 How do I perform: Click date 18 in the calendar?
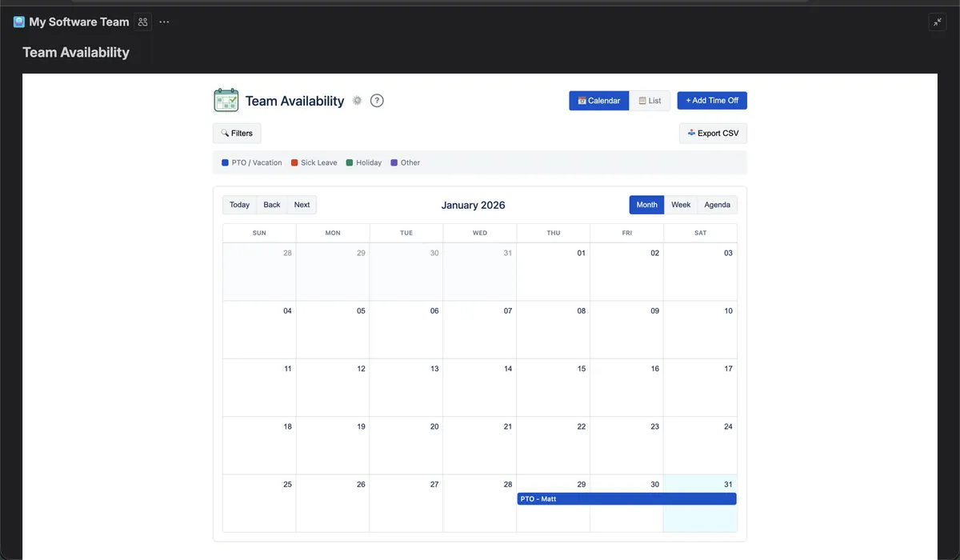click(x=287, y=426)
